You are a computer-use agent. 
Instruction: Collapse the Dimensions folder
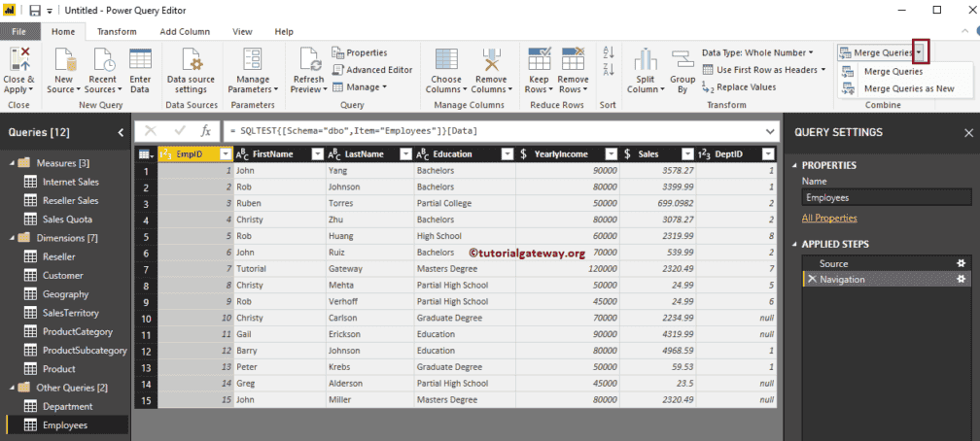pyautogui.click(x=13, y=239)
